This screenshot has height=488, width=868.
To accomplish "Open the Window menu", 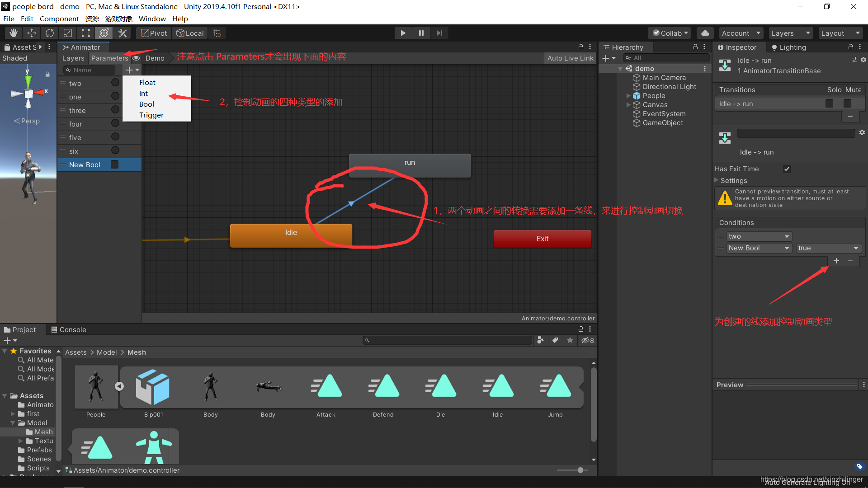I will coord(152,19).
